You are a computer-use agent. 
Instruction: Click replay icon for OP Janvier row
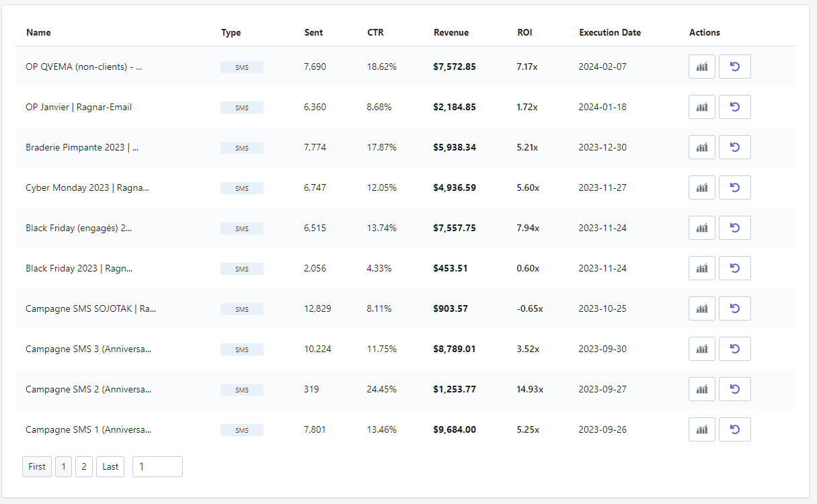tap(735, 107)
